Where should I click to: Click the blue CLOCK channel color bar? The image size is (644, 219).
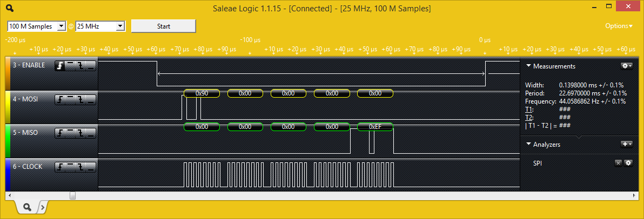8,174
